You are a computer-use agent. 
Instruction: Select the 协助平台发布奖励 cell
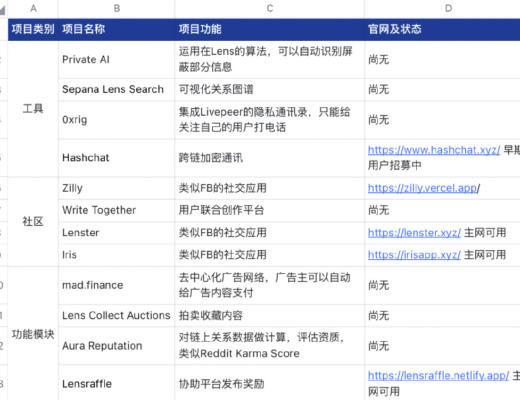[270, 383]
